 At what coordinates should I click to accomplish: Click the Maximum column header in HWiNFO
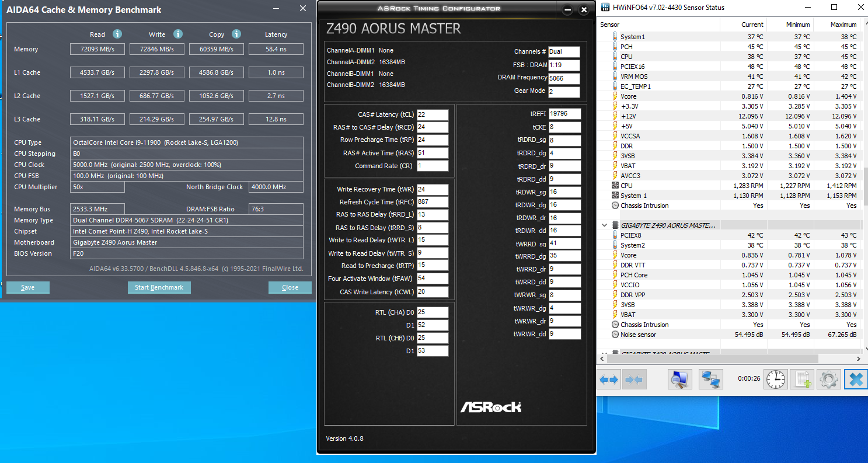click(836, 25)
